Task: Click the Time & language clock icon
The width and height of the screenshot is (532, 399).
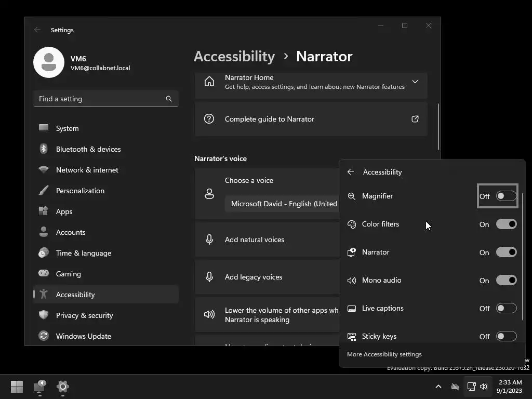Action: tap(44, 253)
